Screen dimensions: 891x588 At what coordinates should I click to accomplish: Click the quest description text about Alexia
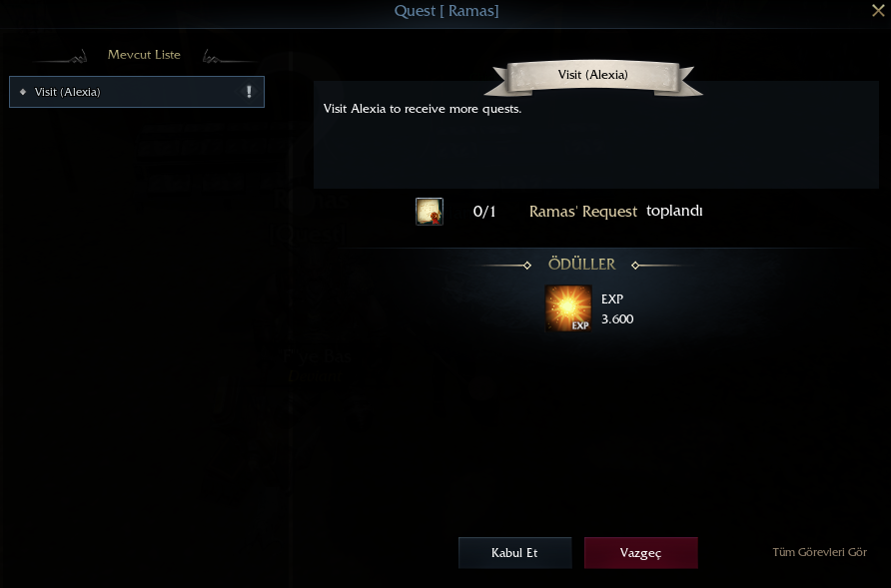click(423, 109)
